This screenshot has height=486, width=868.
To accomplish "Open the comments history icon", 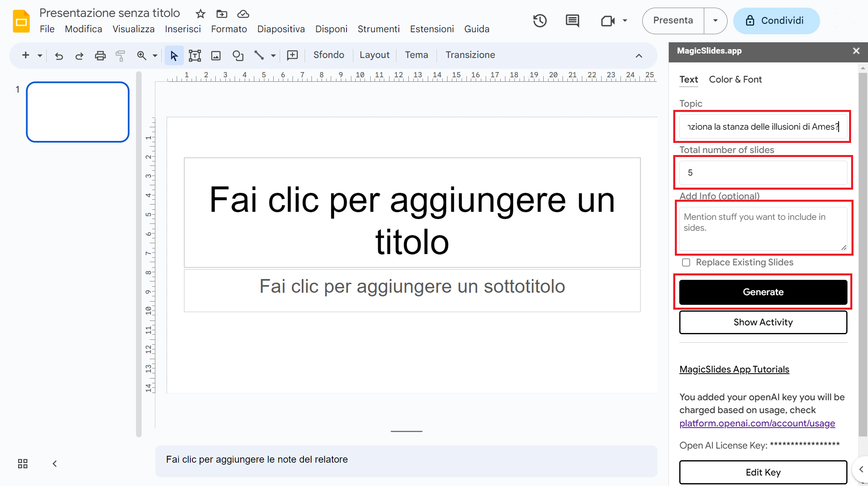I will (x=572, y=21).
